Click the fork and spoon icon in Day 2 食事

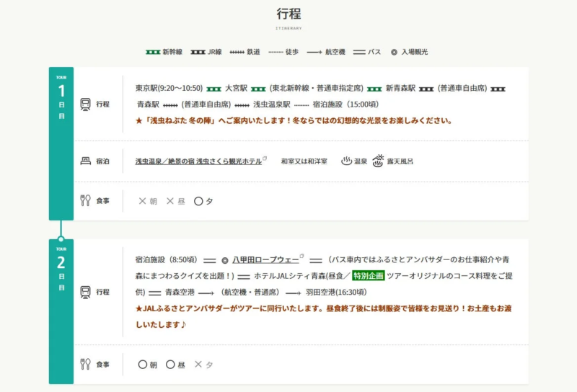[x=85, y=364]
